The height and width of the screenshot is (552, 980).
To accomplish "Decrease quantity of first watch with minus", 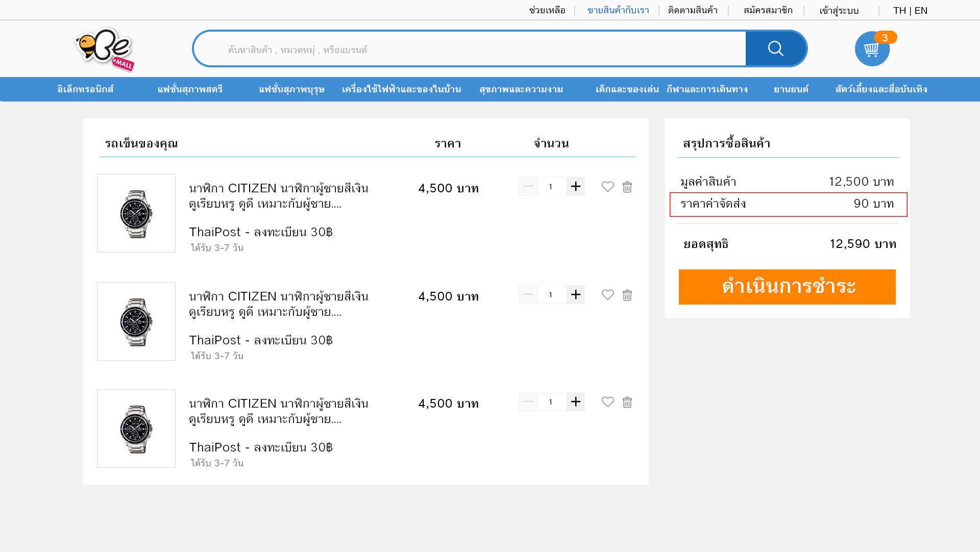I will pyautogui.click(x=528, y=187).
